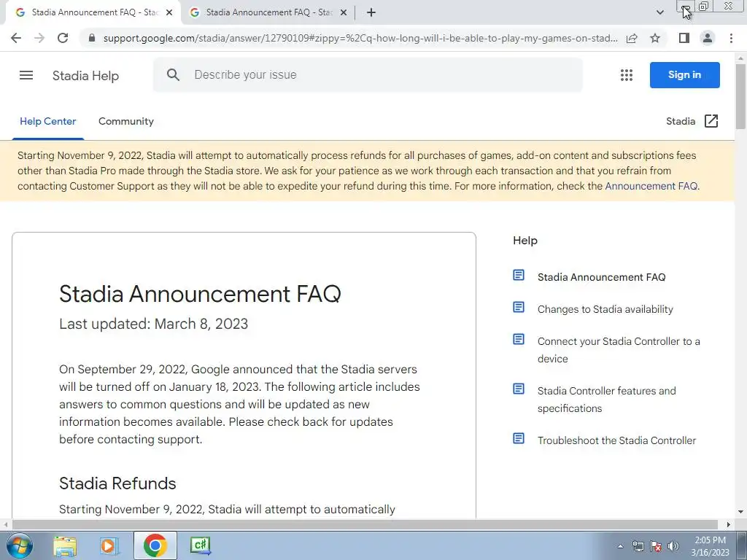Close the first Stadia Announcement tab
747x560 pixels.
pos(169,13)
